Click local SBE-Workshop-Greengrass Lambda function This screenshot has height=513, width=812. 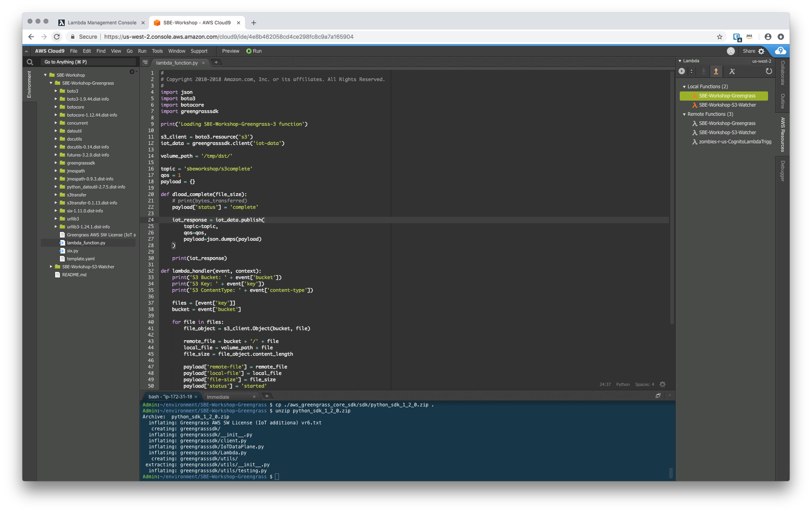click(x=724, y=96)
